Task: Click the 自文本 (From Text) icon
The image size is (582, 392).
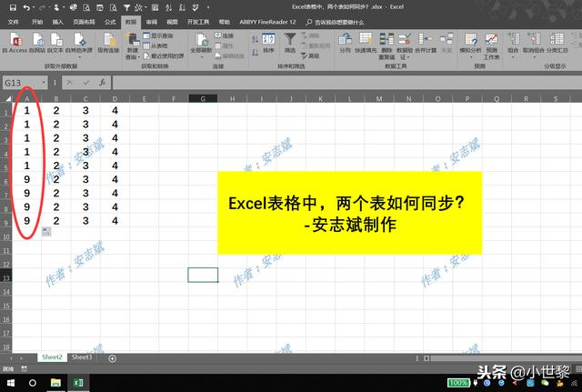Action: click(x=55, y=43)
